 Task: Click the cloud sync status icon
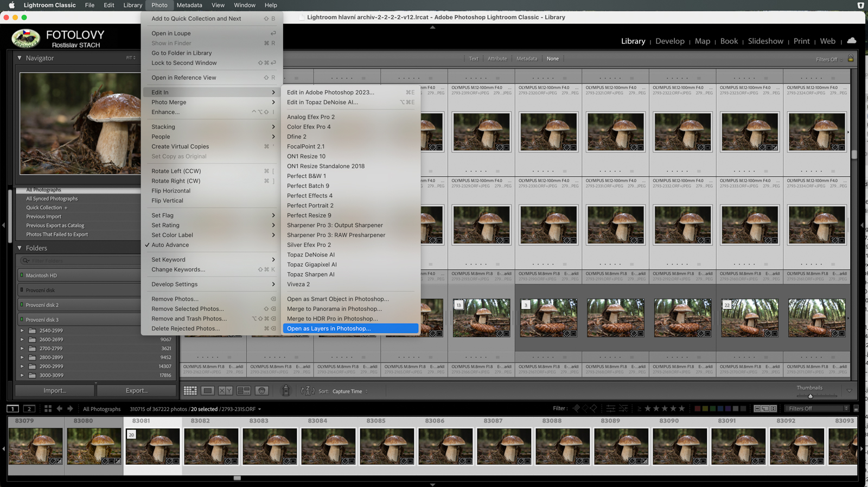point(852,41)
